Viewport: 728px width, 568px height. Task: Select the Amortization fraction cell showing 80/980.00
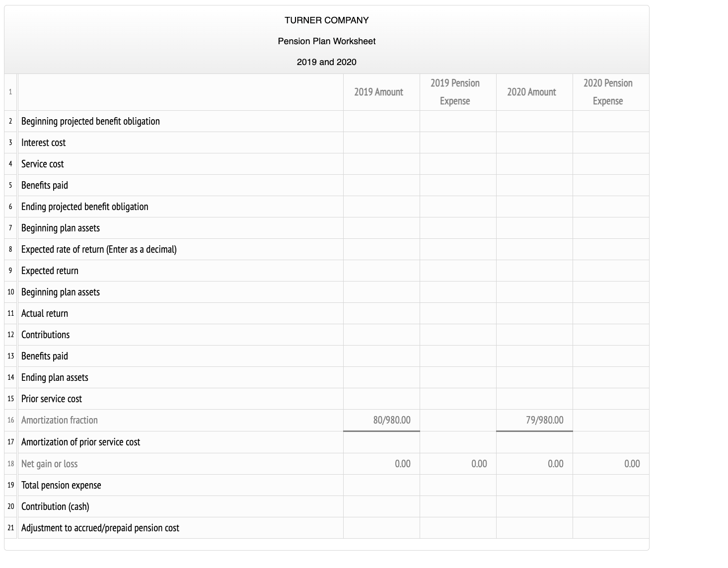pos(381,420)
